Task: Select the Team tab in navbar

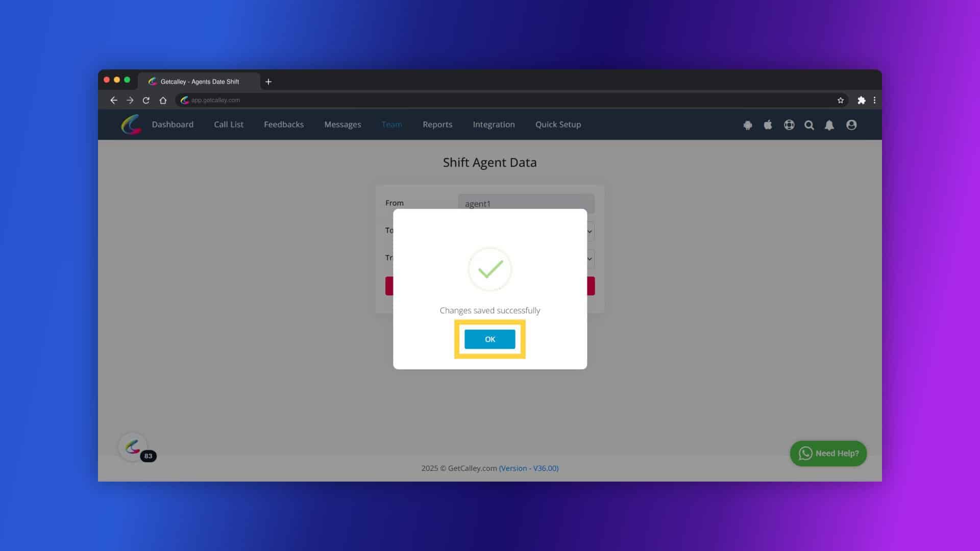Action: (x=391, y=124)
